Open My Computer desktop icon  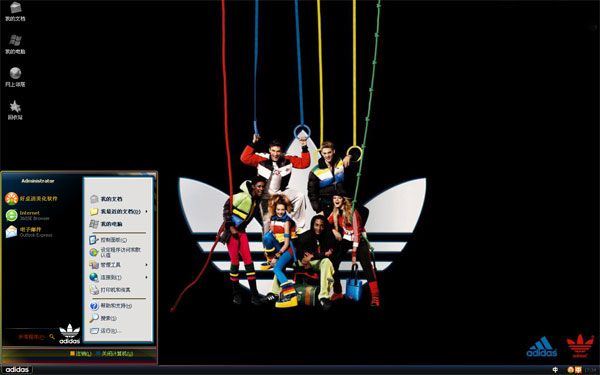click(15, 44)
